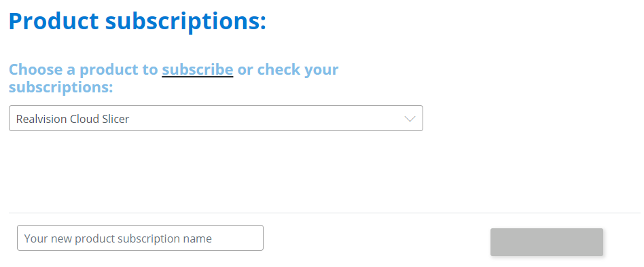
Task: Click the empty right portion of the name input
Action: [x=238, y=237]
